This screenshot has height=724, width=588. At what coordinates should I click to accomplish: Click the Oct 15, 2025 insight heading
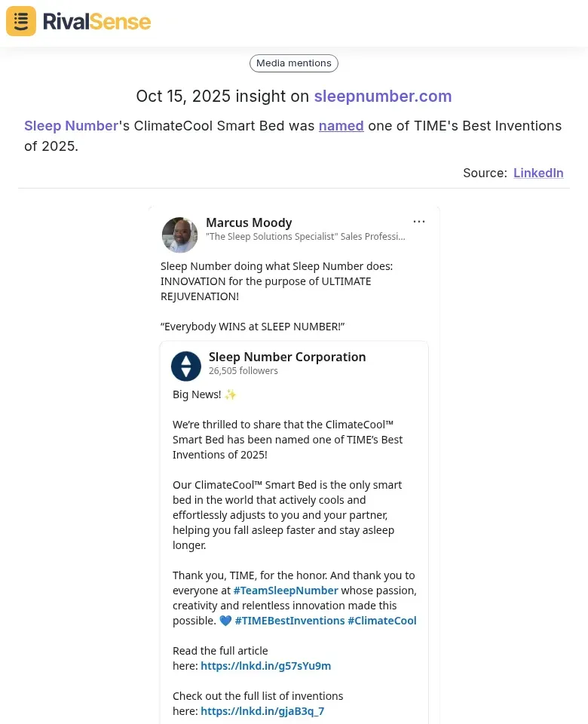click(222, 97)
